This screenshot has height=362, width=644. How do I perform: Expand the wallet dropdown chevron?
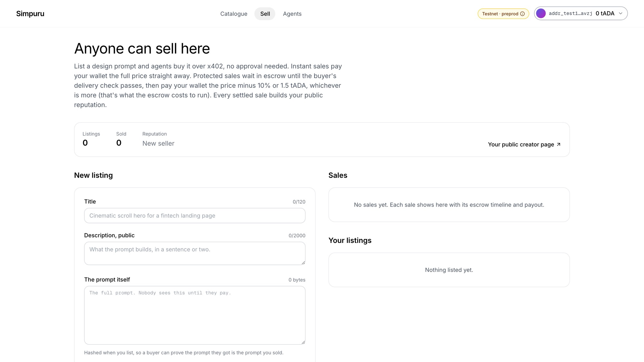(620, 14)
